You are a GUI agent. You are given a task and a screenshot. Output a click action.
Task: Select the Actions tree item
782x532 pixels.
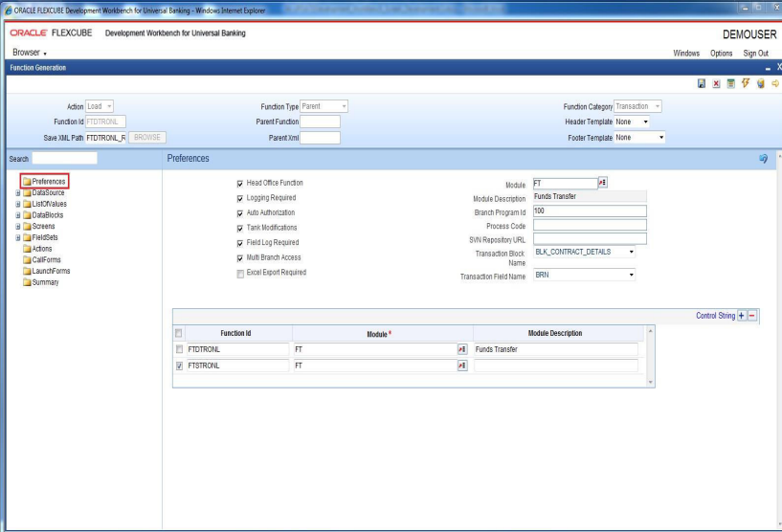tap(42, 249)
